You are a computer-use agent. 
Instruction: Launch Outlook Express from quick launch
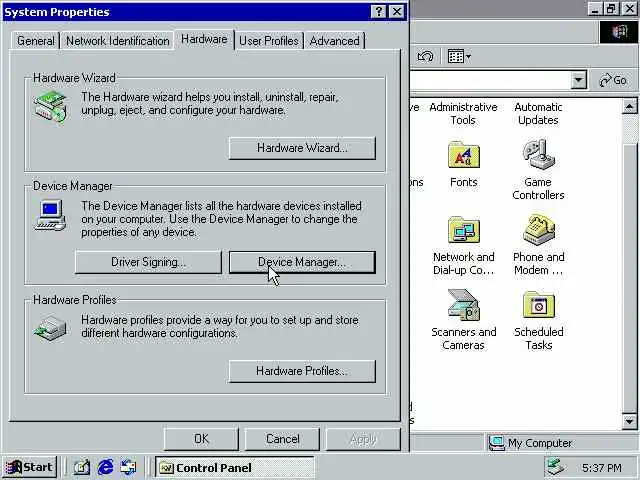pyautogui.click(x=129, y=467)
